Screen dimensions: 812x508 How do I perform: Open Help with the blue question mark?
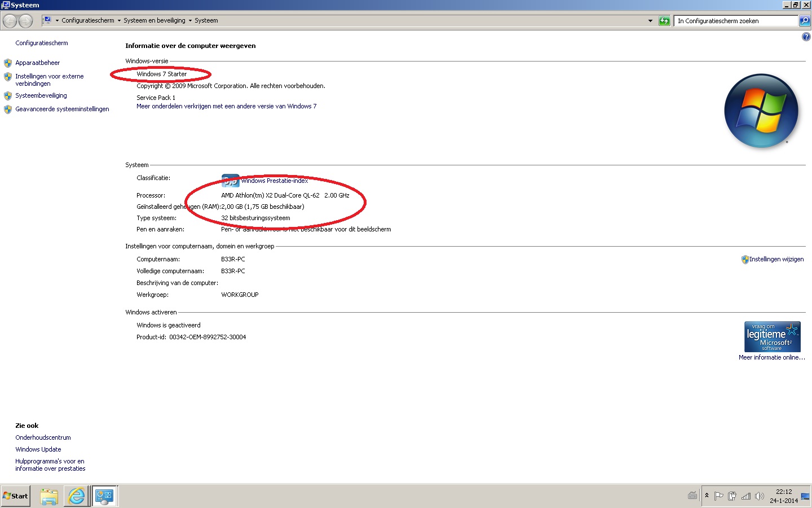click(806, 37)
